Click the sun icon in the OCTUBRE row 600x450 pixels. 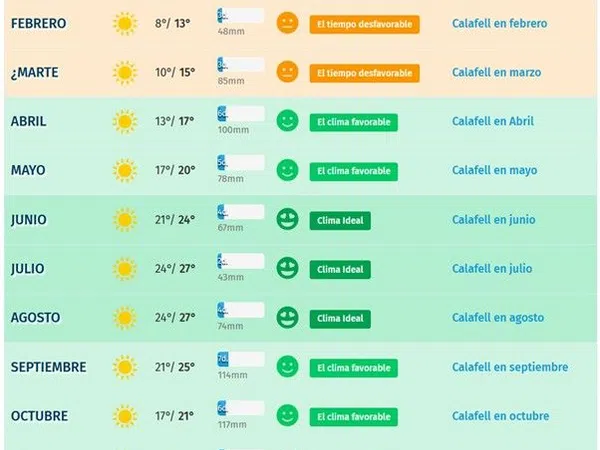[124, 416]
